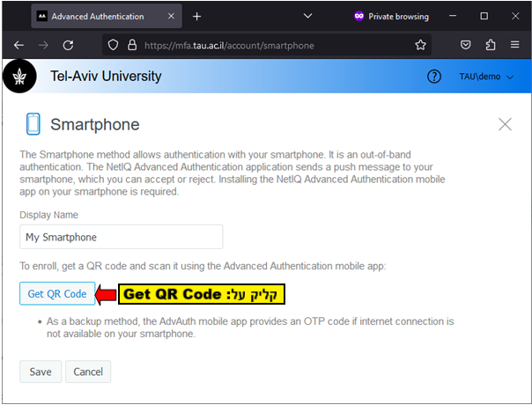This screenshot has height=405, width=532.
Task: Click the tracking protection shield icon
Action: click(112, 45)
